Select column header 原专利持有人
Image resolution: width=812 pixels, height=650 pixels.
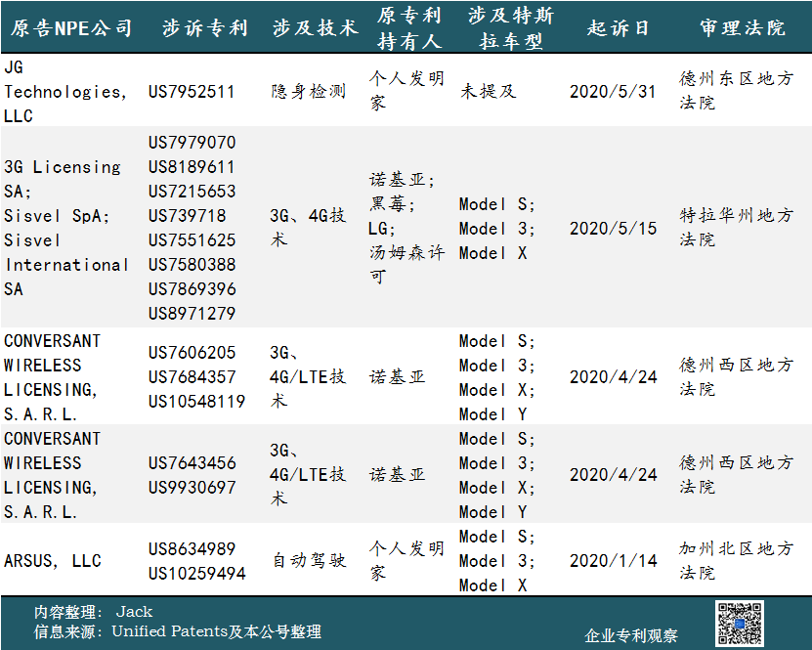pyautogui.click(x=409, y=28)
